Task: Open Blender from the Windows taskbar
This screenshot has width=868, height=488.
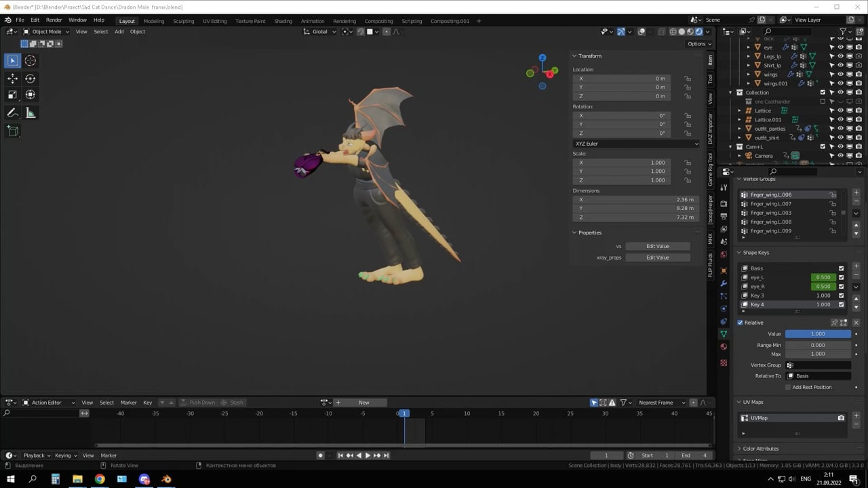Action: click(166, 479)
